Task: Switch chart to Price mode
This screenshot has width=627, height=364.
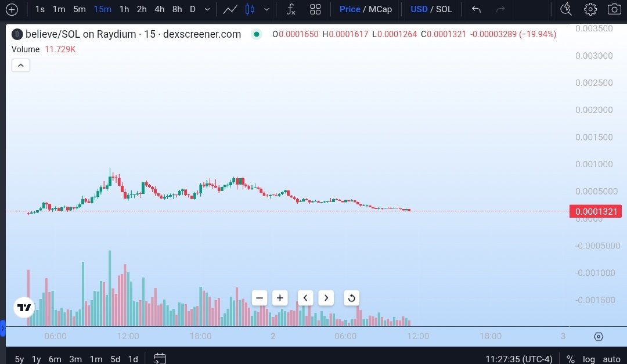Action: pos(349,9)
